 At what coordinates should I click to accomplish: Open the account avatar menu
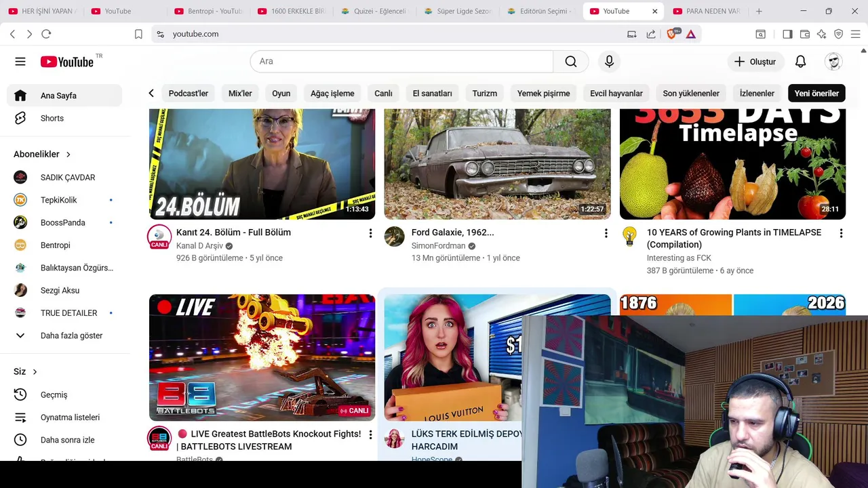coord(833,62)
